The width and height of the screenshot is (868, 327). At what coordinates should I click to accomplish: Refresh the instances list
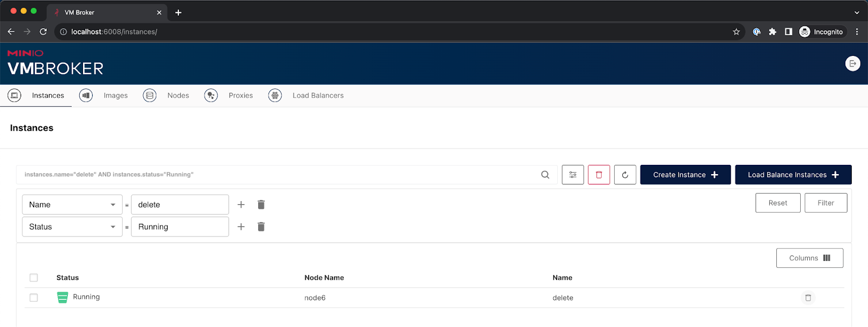[624, 175]
